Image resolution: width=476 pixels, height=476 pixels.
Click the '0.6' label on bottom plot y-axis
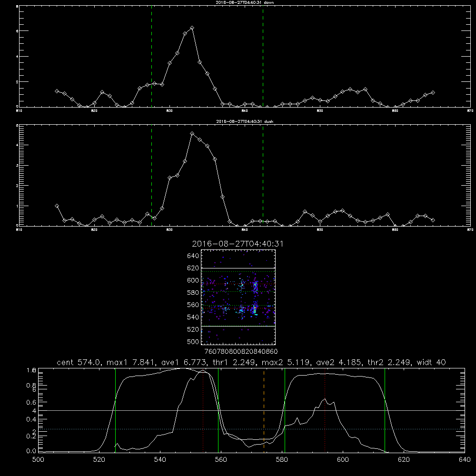pos(31,402)
